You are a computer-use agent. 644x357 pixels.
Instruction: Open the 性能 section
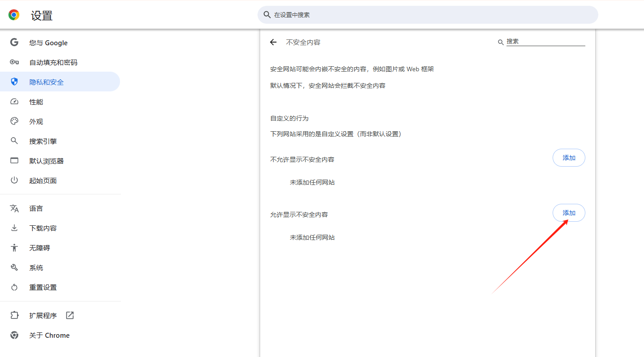[60, 102]
